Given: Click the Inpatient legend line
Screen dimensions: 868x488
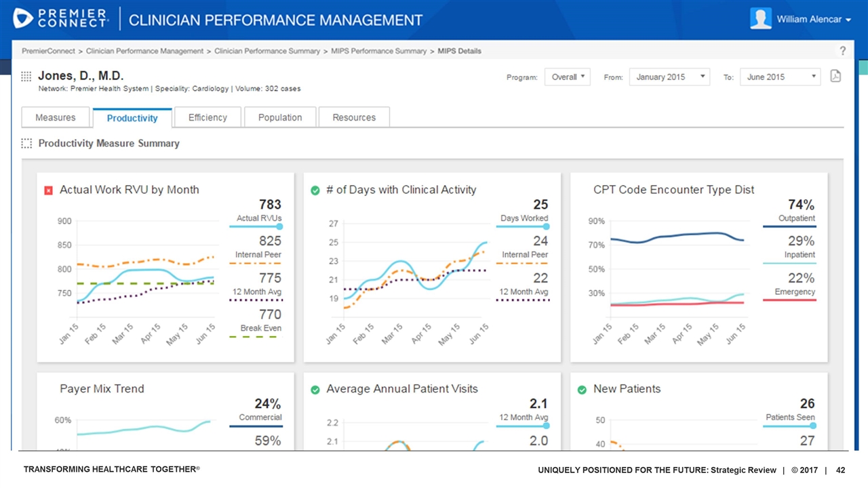Looking at the screenshot, I should (789, 263).
